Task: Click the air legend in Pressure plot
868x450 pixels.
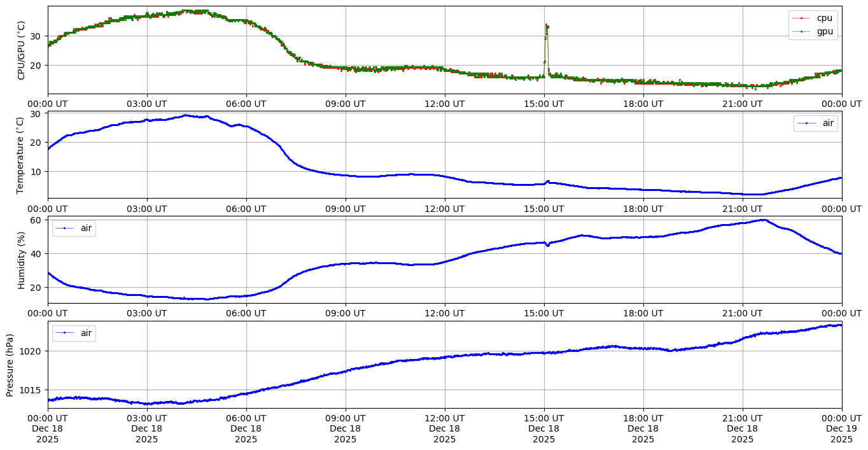Action: pos(74,333)
